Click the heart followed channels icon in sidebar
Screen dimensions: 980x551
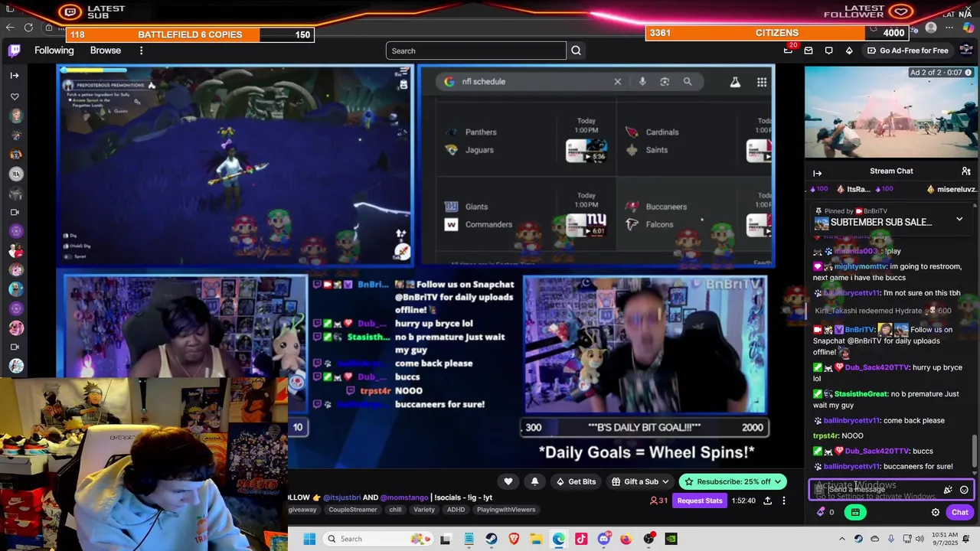point(15,96)
